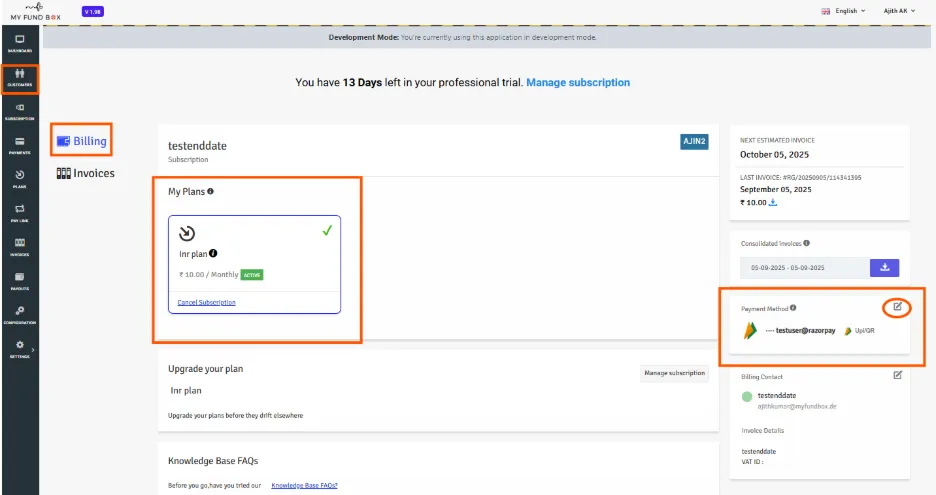The width and height of the screenshot is (936, 495).
Task: Click the AJIN2 badge
Action: point(694,142)
